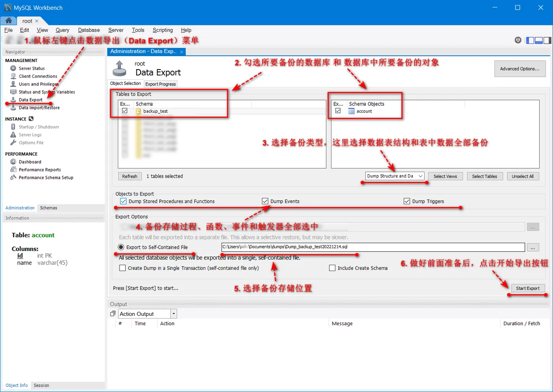Open the Home screen tab icon
553x392 pixels.
point(8,21)
